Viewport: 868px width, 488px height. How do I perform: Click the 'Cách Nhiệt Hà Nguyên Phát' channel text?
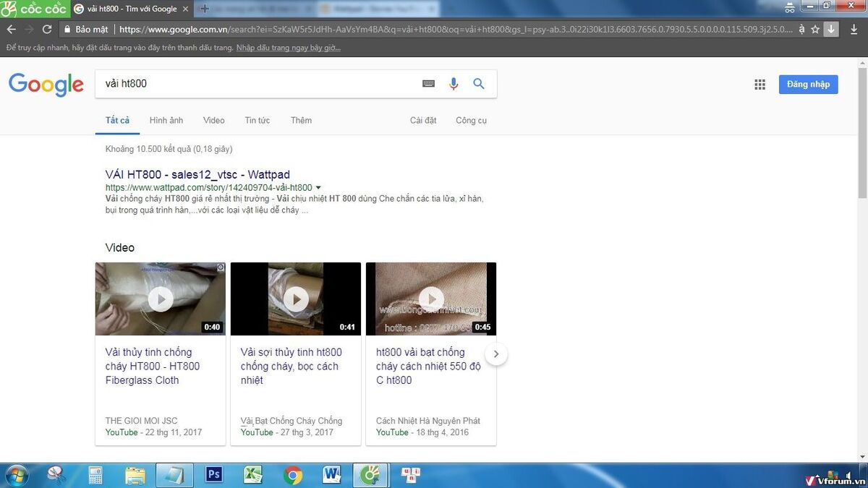(428, 421)
